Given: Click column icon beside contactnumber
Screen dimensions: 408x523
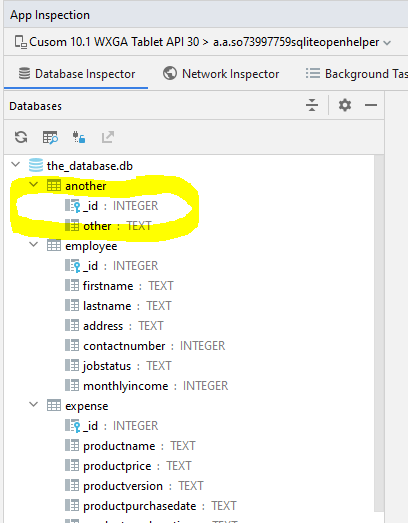Looking at the screenshot, I should click(72, 346).
